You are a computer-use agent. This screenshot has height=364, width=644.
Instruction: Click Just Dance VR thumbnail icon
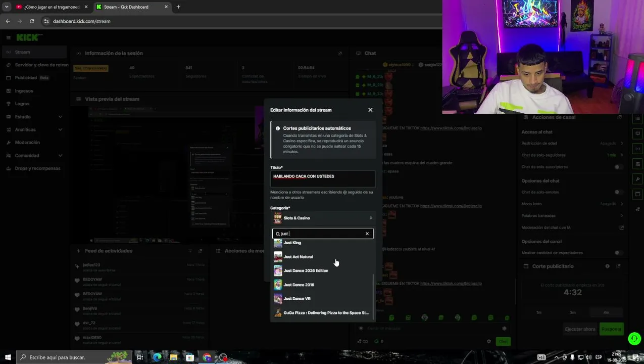(278, 299)
